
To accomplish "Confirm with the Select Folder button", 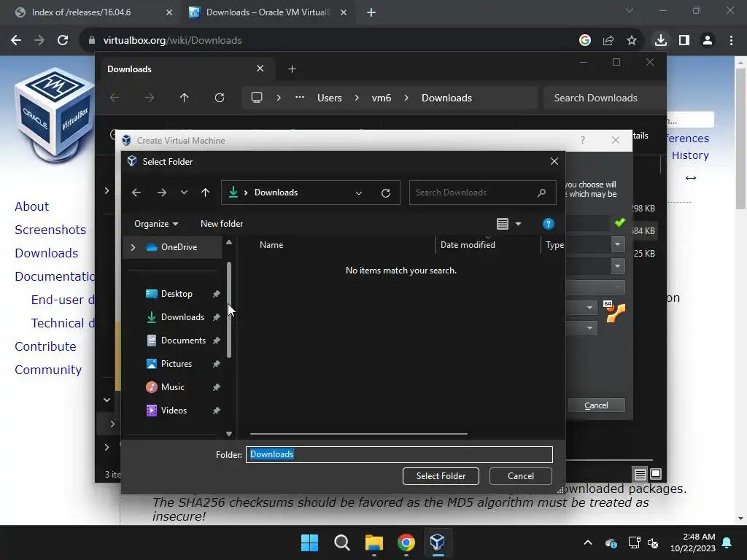I will 441,476.
